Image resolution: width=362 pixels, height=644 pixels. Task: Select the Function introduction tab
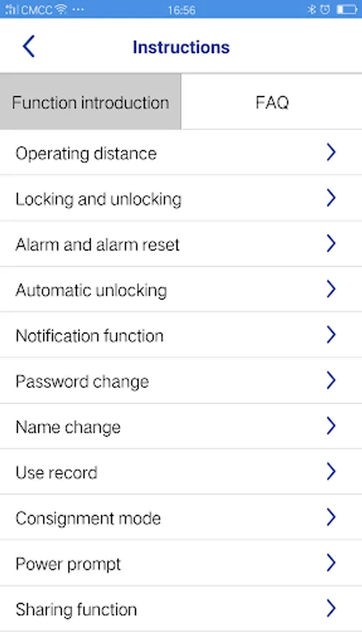90,102
